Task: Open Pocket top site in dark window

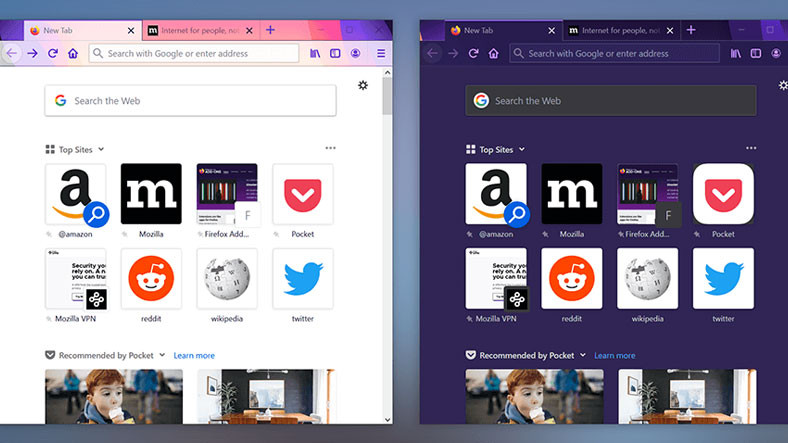Action: tap(723, 194)
